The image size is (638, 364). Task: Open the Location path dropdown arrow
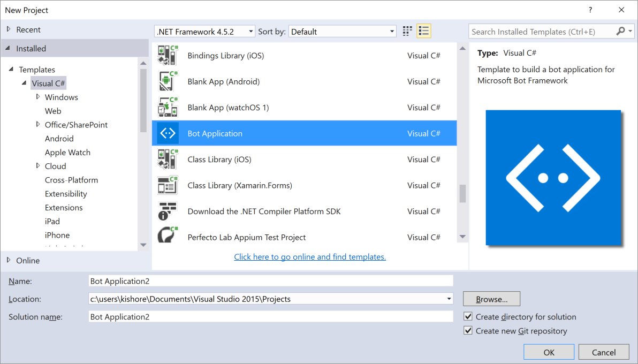pos(449,299)
